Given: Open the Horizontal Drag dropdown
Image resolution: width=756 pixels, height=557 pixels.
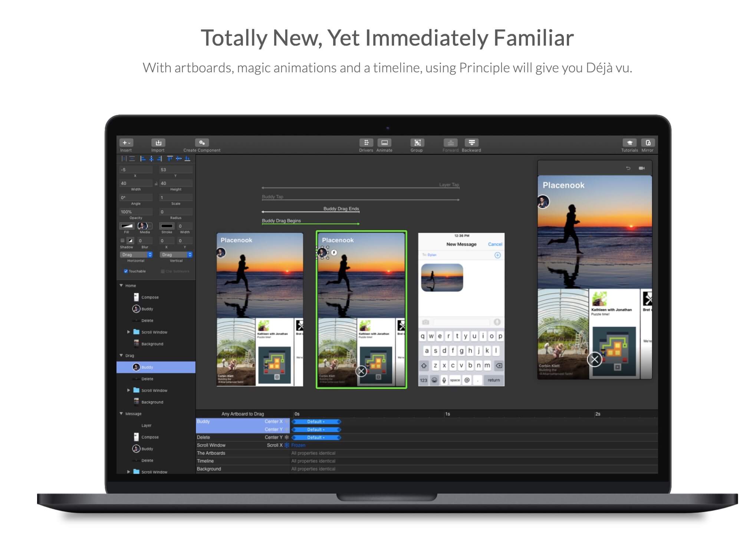Looking at the screenshot, I should pos(136,255).
